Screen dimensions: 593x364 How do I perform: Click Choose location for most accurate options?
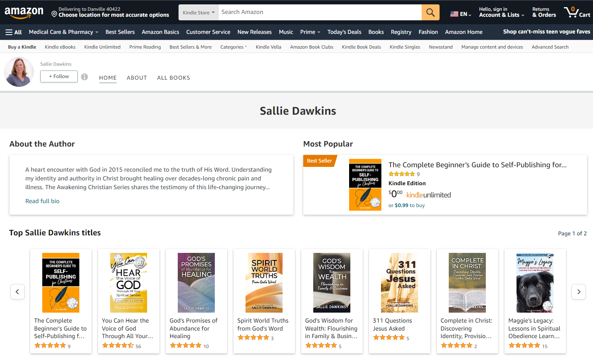click(x=114, y=15)
